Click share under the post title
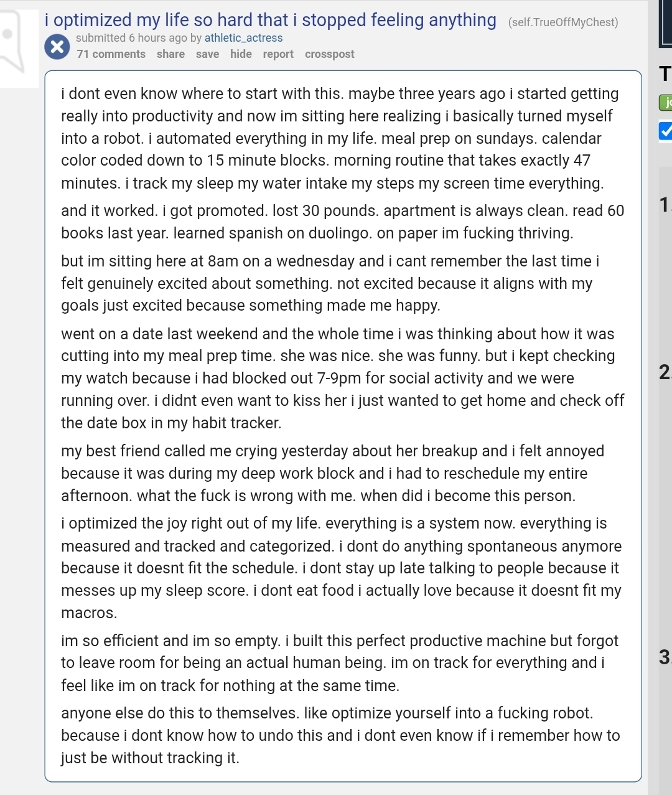The image size is (672, 795). 170,54
